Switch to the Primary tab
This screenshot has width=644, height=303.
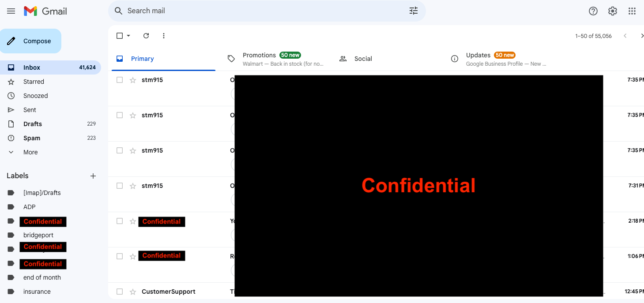tap(163, 59)
